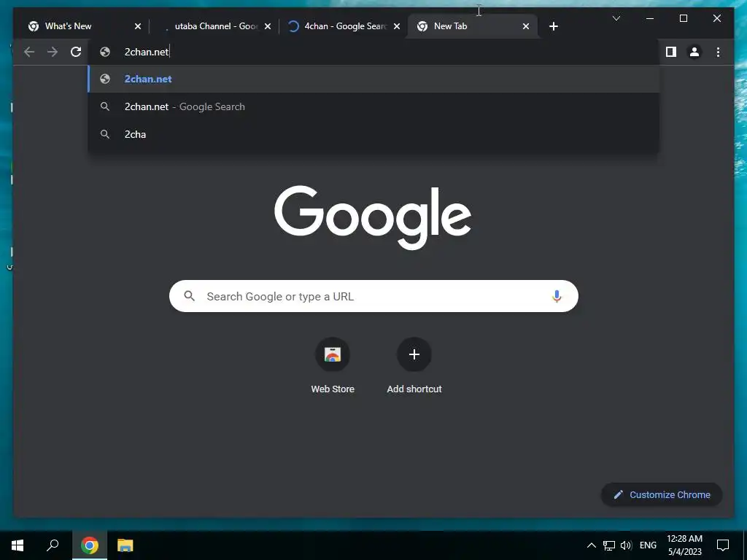
Task: Open the notification center icon
Action: (723, 545)
